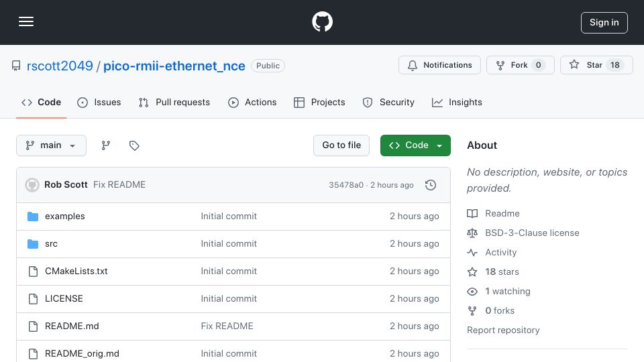Open the fork count badge showing 0

click(x=539, y=65)
